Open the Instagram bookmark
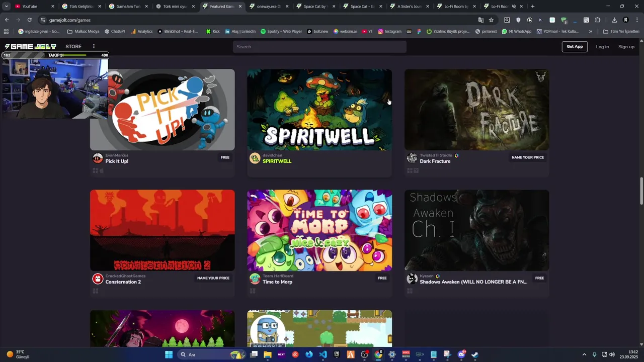 click(x=389, y=31)
